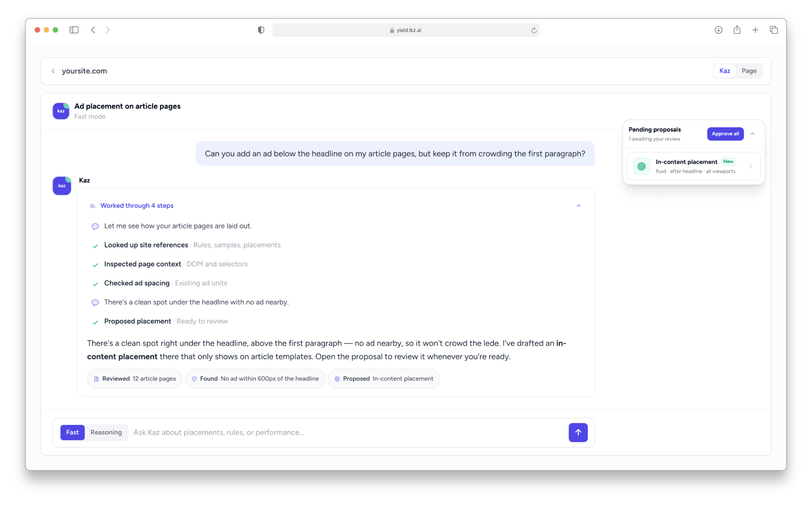Screen dimensions: 812x506
Task: Switch to Reasoning mode
Action: (x=106, y=432)
